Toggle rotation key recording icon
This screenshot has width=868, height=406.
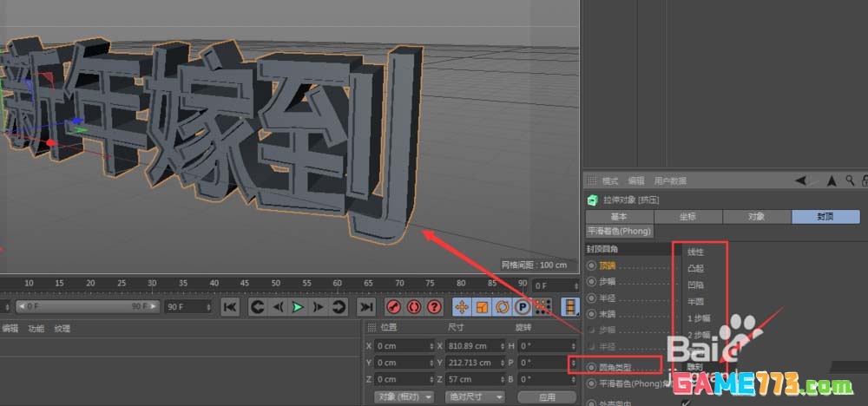tap(503, 307)
